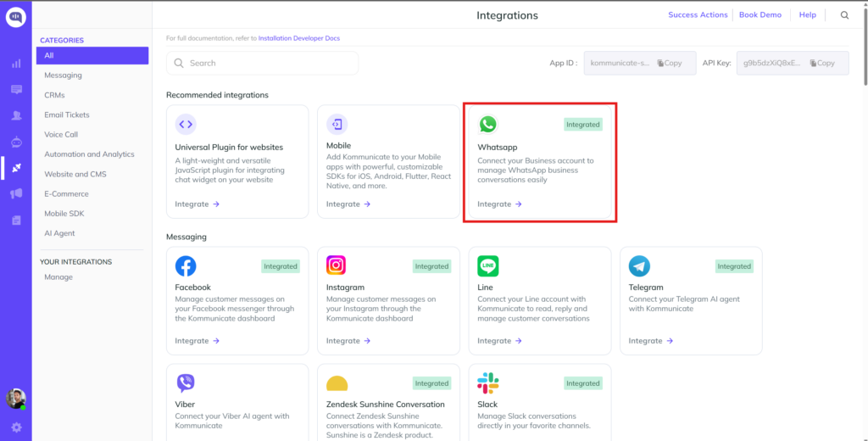This screenshot has width=868, height=441.
Task: Open the analytics bar-chart sidebar icon
Action: [16, 64]
